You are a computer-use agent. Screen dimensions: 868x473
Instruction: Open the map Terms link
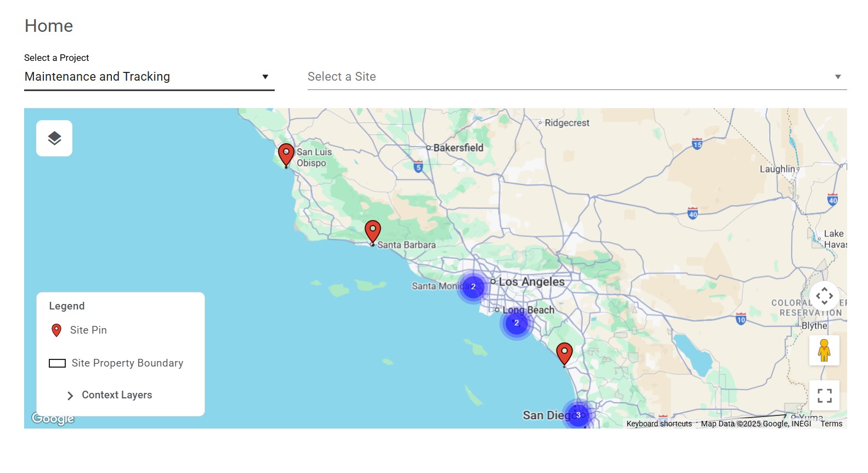point(831,424)
